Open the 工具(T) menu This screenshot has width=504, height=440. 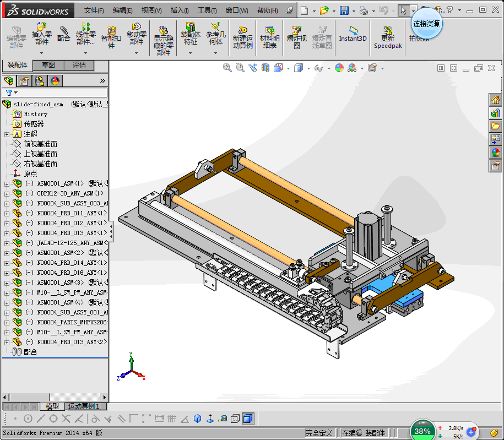coord(207,10)
